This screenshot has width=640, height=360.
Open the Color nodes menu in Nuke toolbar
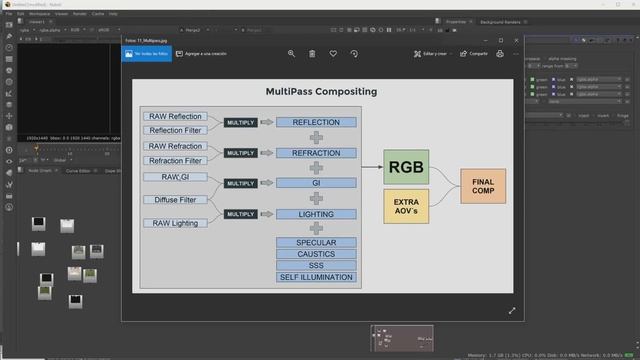(x=9, y=71)
